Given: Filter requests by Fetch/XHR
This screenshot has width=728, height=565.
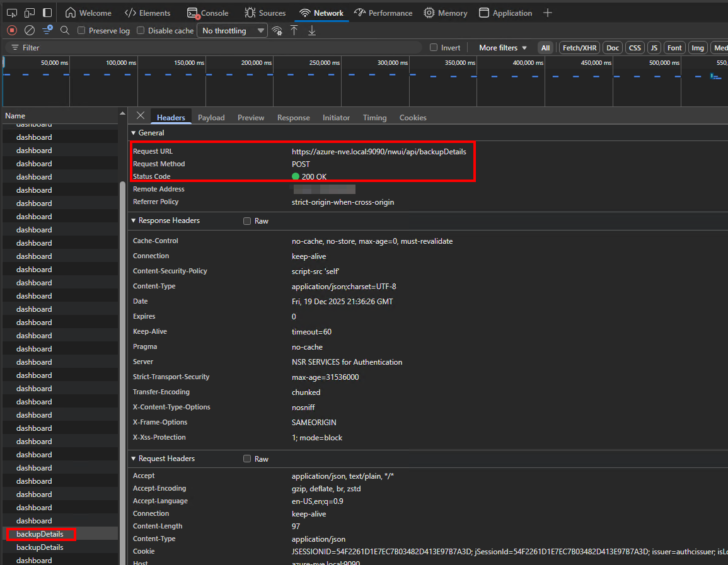Looking at the screenshot, I should (x=579, y=48).
